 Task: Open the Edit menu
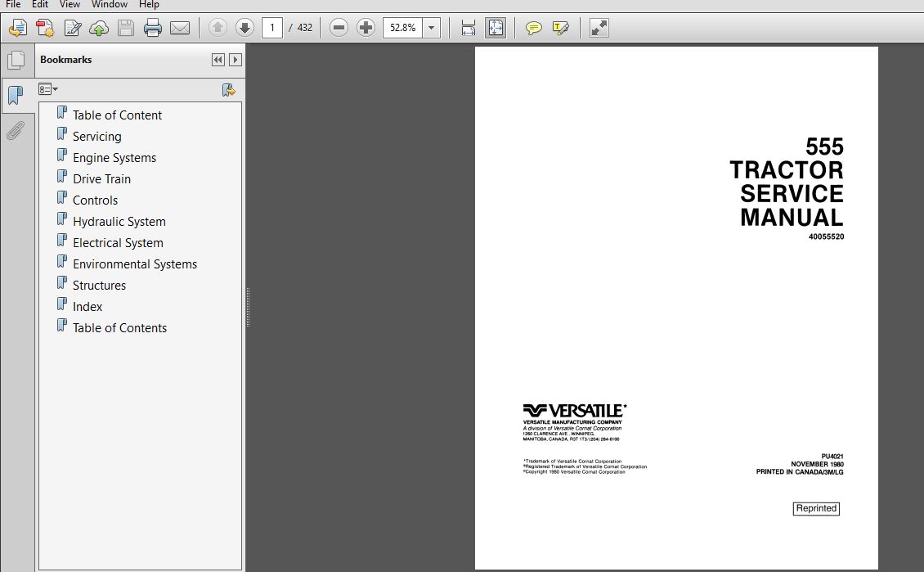click(40, 5)
